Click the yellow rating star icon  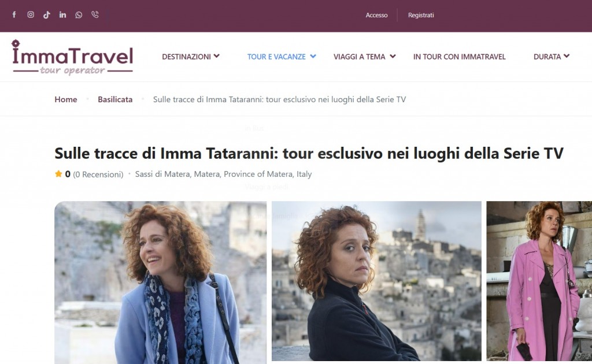[58, 174]
